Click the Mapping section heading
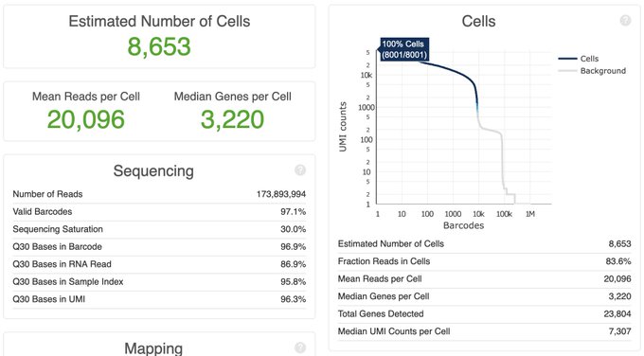 153,348
